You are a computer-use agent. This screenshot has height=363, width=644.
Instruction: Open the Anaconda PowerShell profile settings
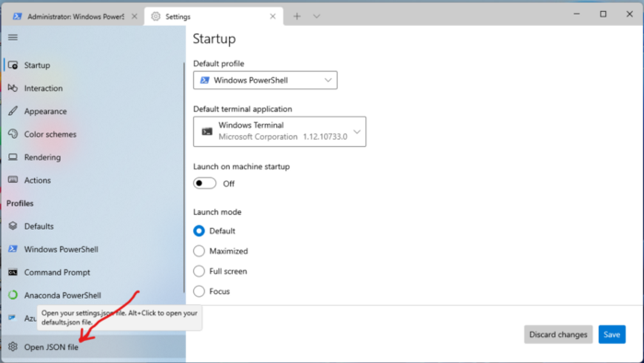click(x=93, y=295)
